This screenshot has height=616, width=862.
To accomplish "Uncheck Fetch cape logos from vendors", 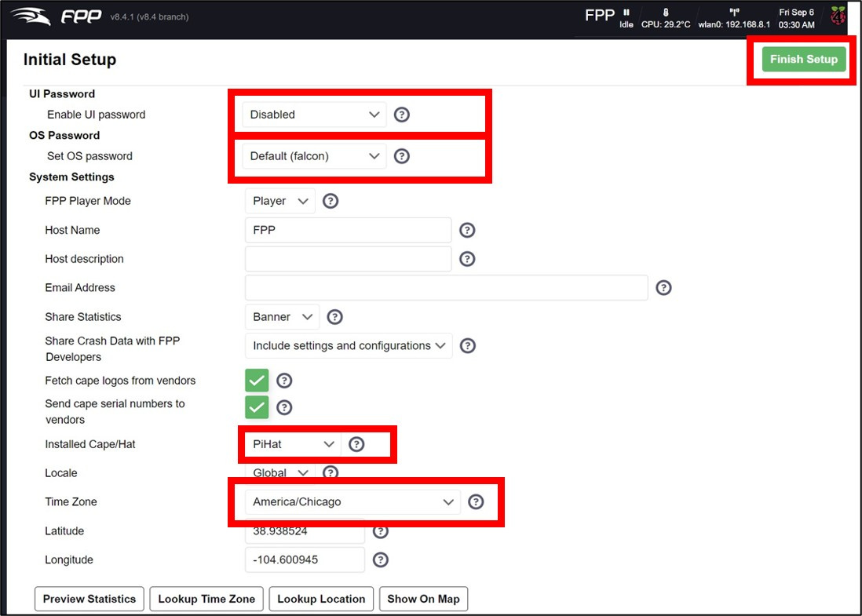I will point(257,381).
